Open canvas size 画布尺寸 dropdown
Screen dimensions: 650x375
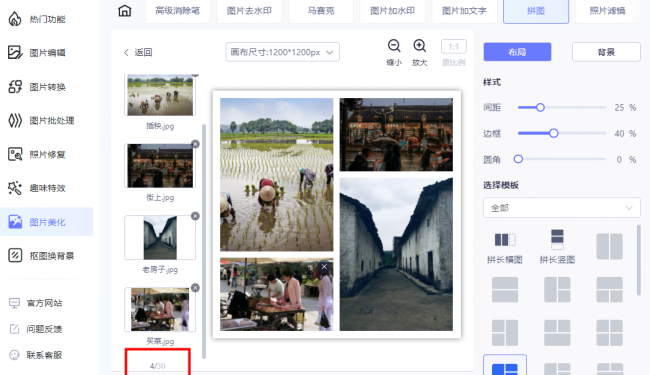pos(282,52)
